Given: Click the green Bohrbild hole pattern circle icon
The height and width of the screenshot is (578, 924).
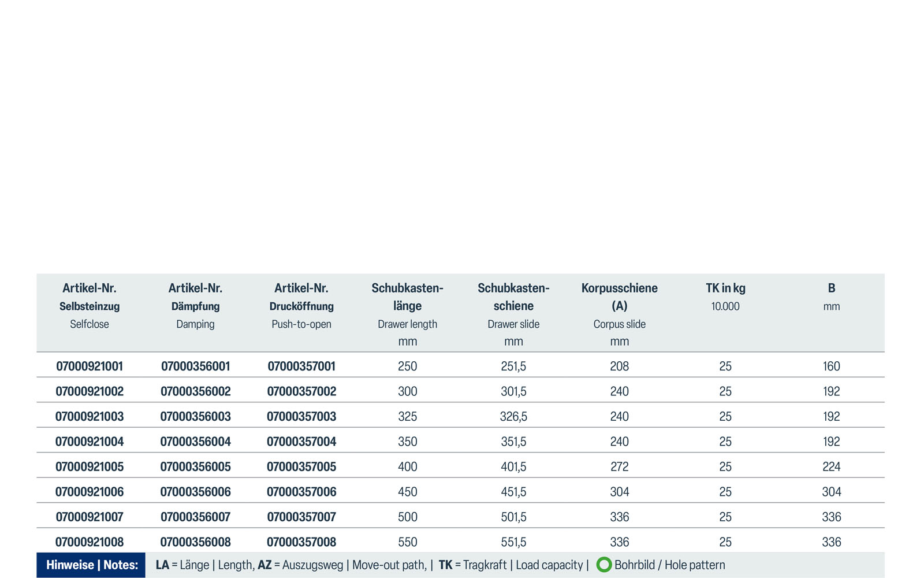Looking at the screenshot, I should click(603, 565).
